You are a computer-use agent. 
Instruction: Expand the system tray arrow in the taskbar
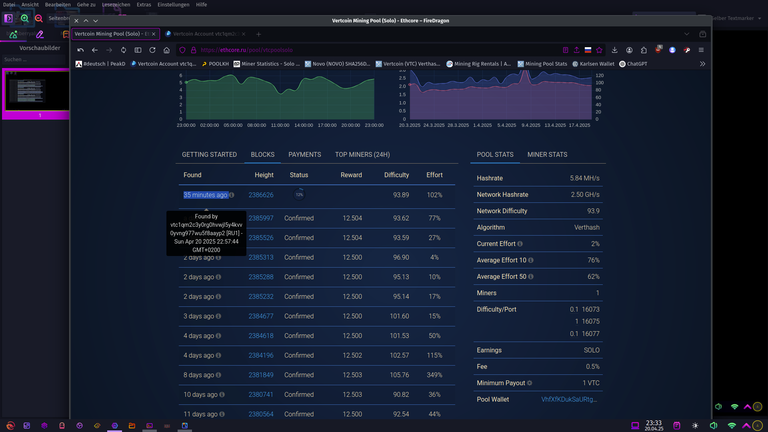pyautogui.click(x=746, y=426)
